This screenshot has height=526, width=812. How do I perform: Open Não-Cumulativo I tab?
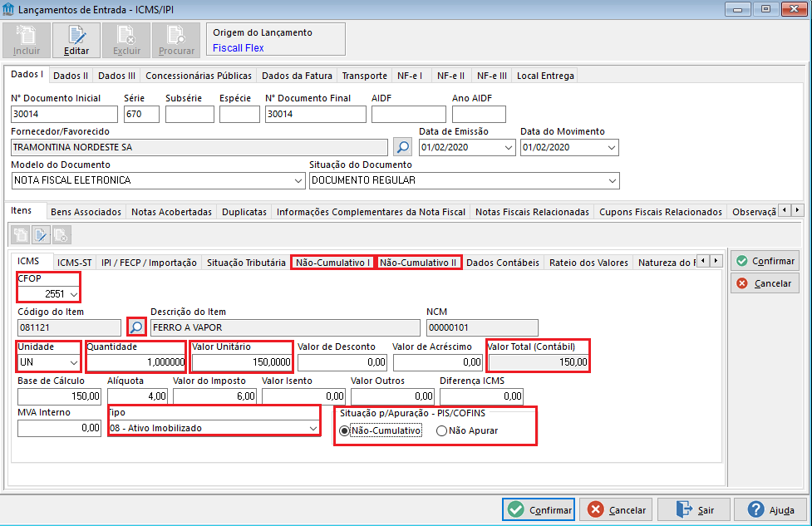pos(332,263)
